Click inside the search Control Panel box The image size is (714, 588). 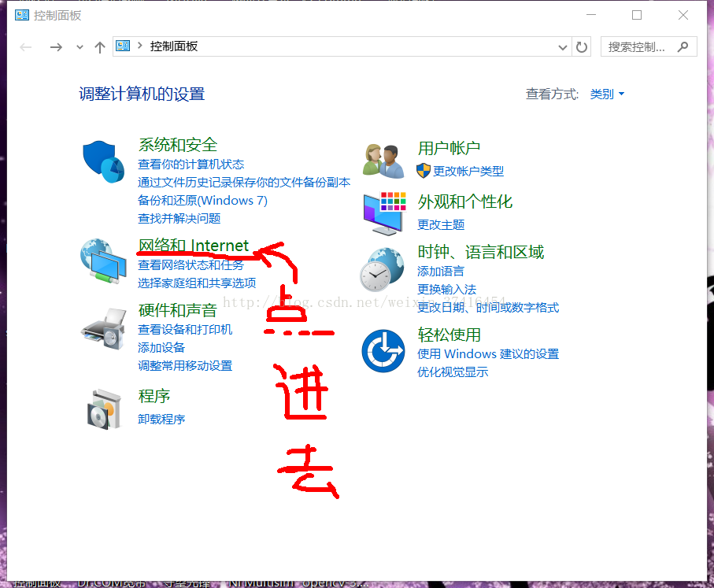pyautogui.click(x=638, y=46)
